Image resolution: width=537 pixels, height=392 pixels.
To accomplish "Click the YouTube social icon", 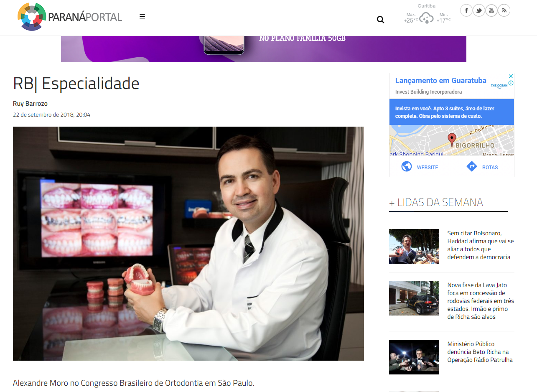I will [491, 10].
